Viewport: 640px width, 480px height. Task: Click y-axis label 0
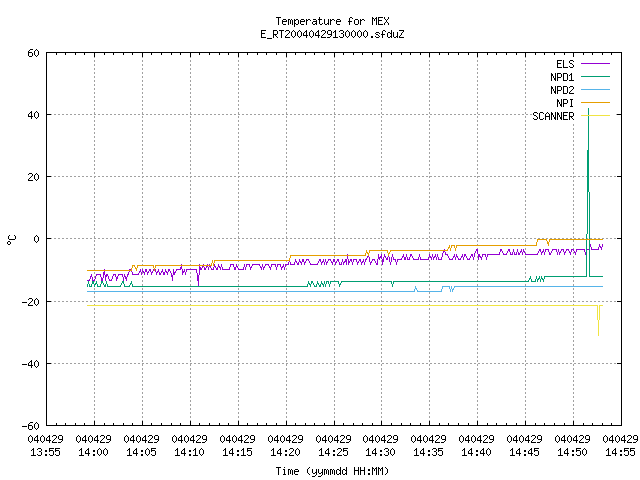pyautogui.click(x=37, y=240)
